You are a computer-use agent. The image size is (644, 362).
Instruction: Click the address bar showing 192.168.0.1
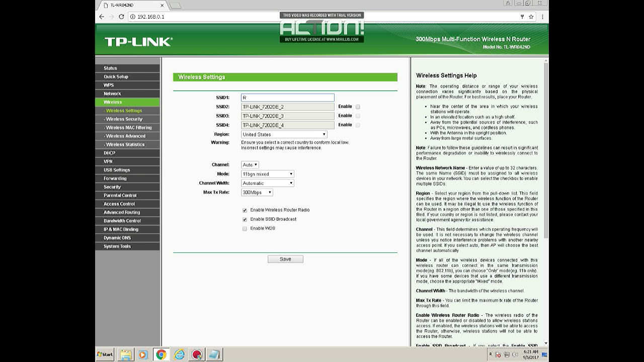[322, 17]
